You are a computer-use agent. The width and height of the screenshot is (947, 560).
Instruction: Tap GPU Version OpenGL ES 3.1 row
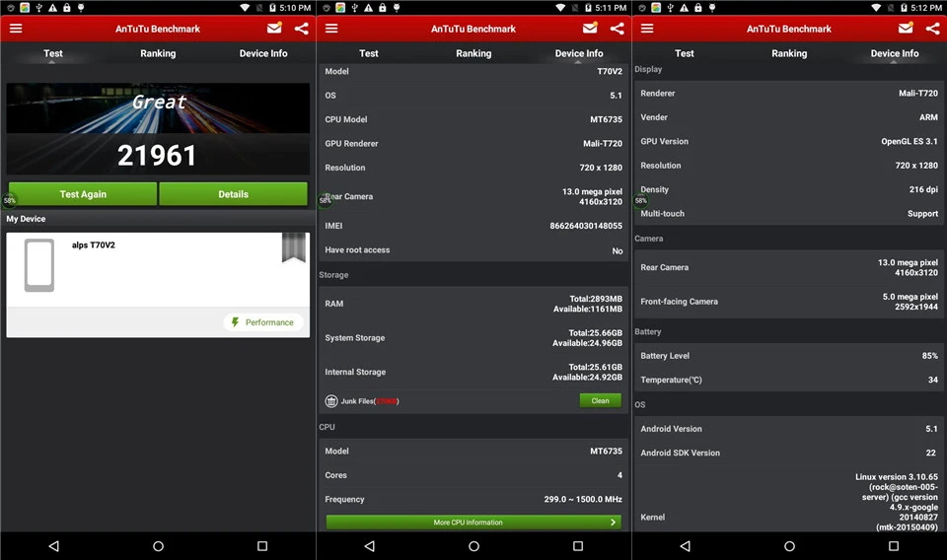point(789,141)
